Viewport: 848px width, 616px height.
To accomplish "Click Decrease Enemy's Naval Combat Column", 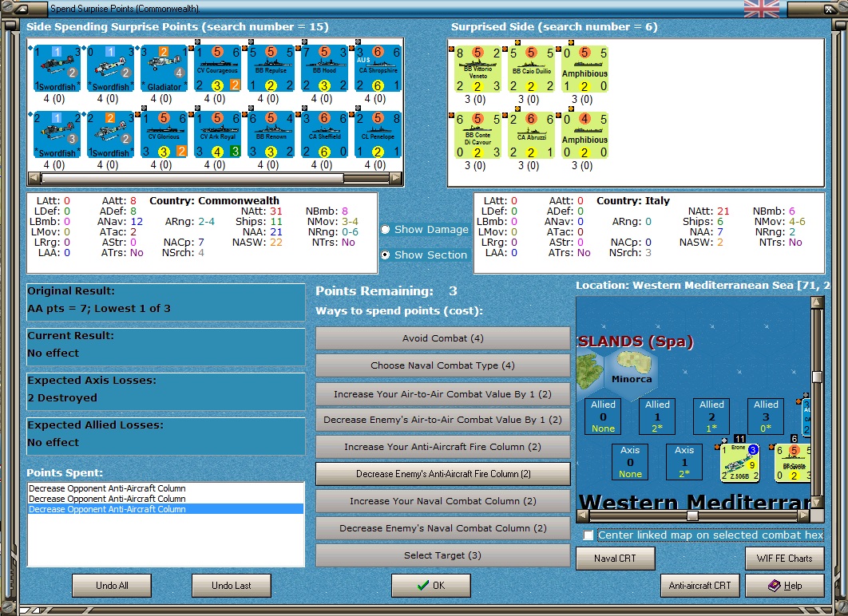I will click(x=443, y=528).
